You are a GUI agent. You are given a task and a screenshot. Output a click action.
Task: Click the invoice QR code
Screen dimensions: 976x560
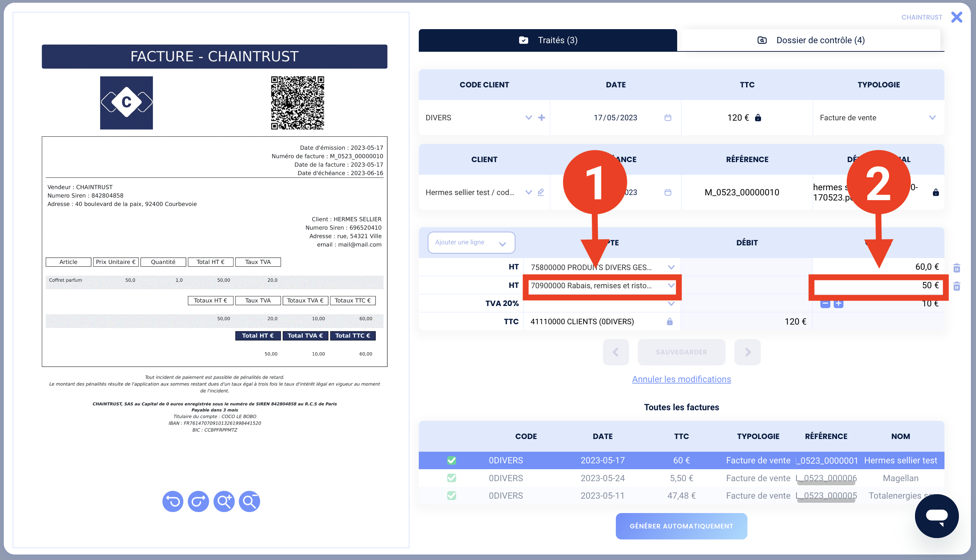tap(298, 103)
